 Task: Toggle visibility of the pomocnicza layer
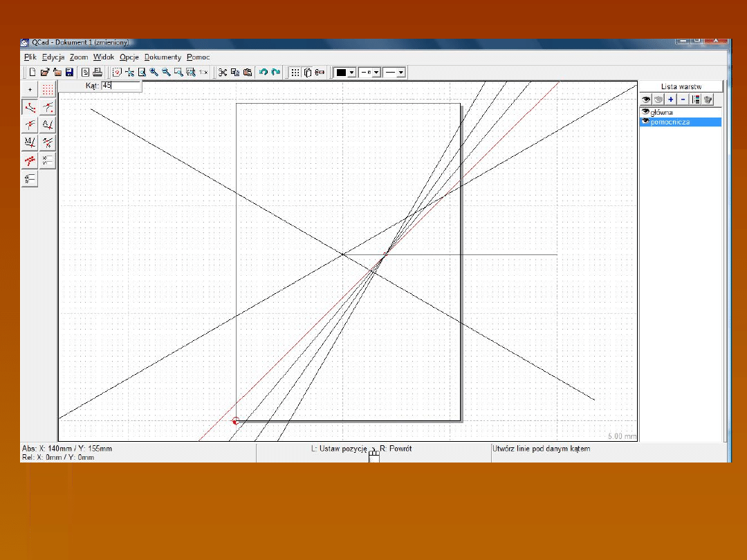645,122
